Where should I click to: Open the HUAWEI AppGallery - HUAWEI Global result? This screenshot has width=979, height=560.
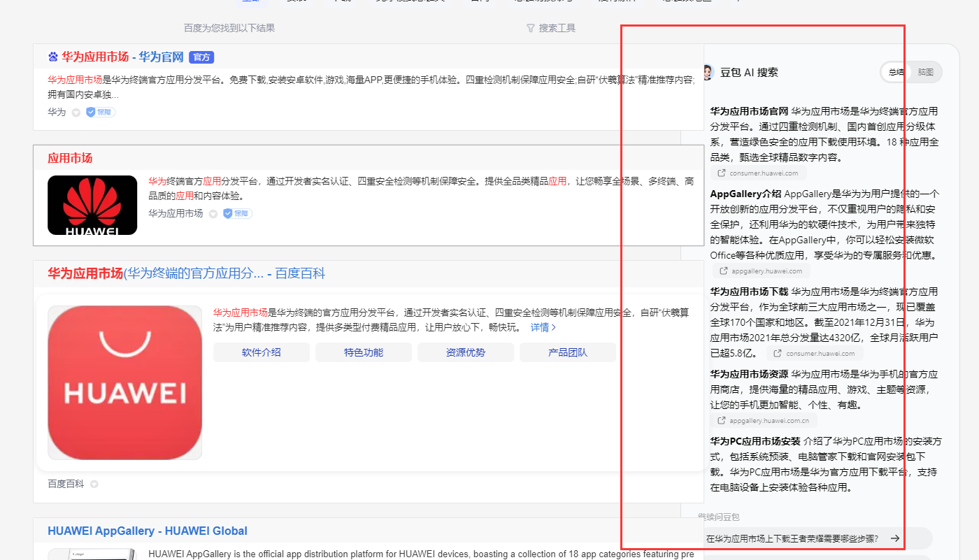(148, 531)
